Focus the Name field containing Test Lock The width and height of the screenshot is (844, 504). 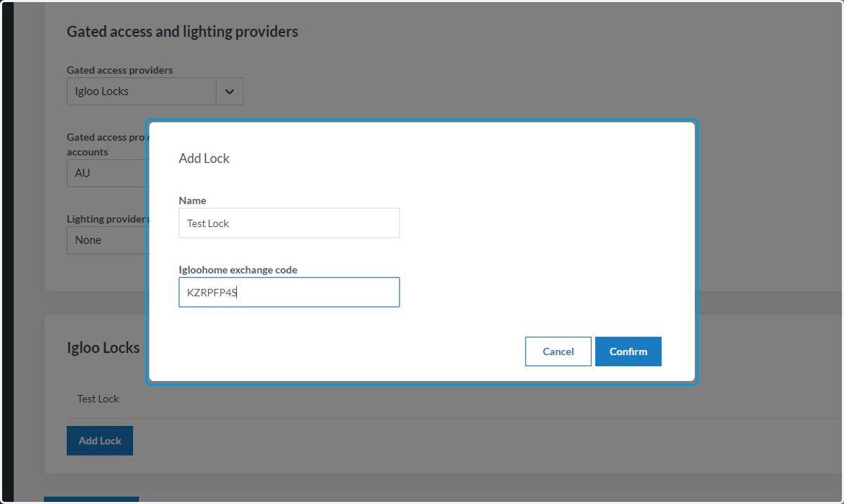[289, 223]
